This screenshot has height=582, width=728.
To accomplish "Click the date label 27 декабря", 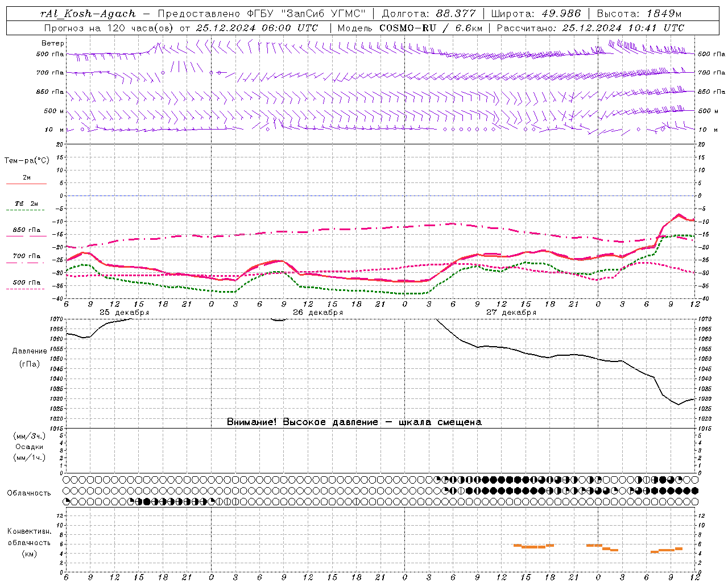I will point(511,313).
